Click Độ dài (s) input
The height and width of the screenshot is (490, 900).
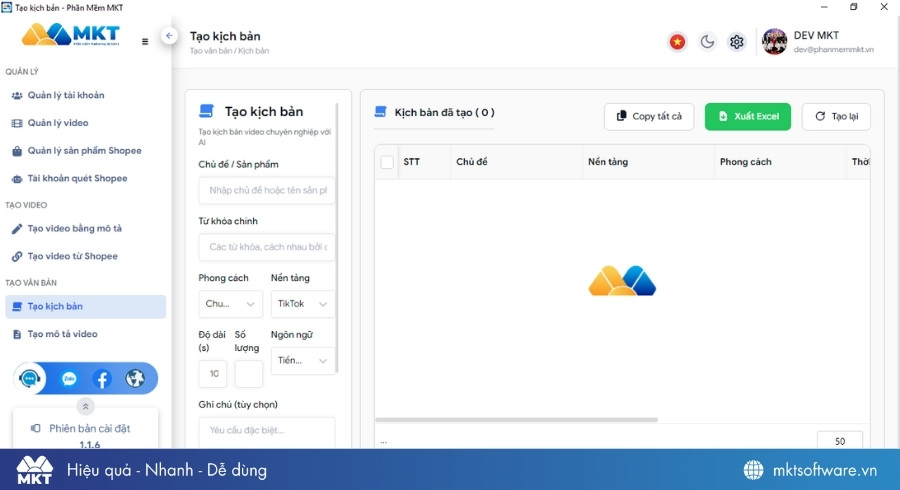pos(213,374)
